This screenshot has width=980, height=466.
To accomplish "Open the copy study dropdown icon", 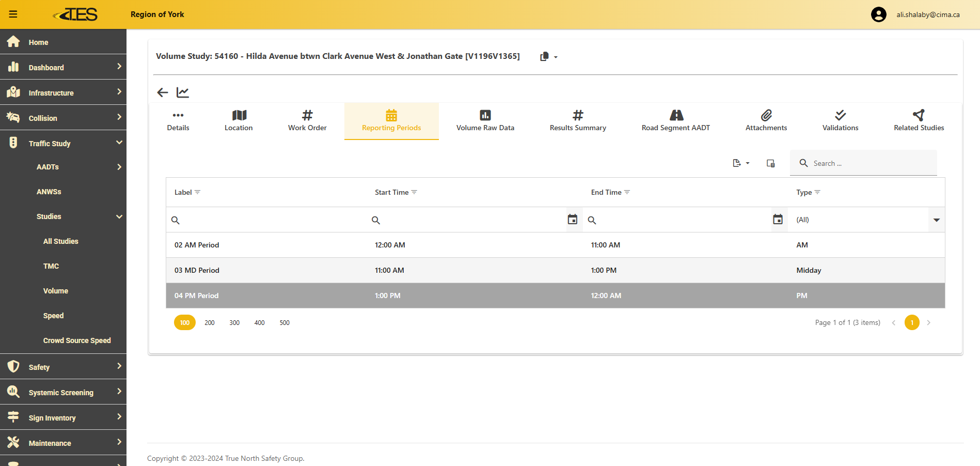I will [548, 57].
